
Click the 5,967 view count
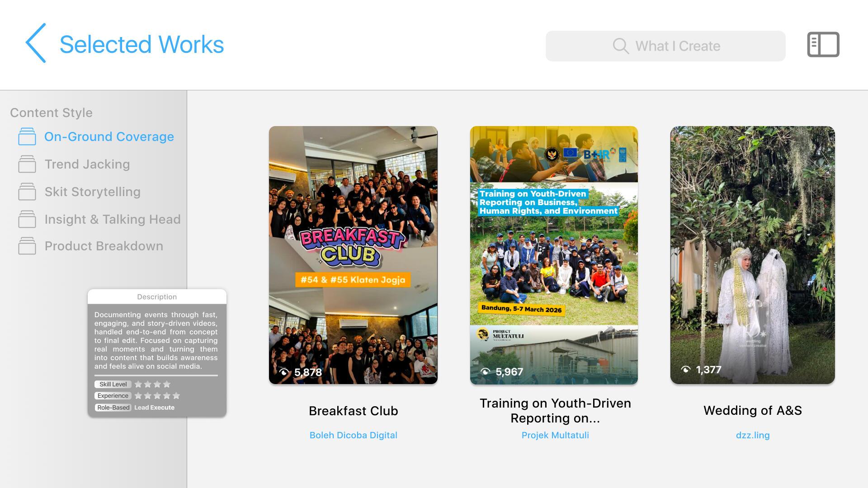[x=509, y=372]
